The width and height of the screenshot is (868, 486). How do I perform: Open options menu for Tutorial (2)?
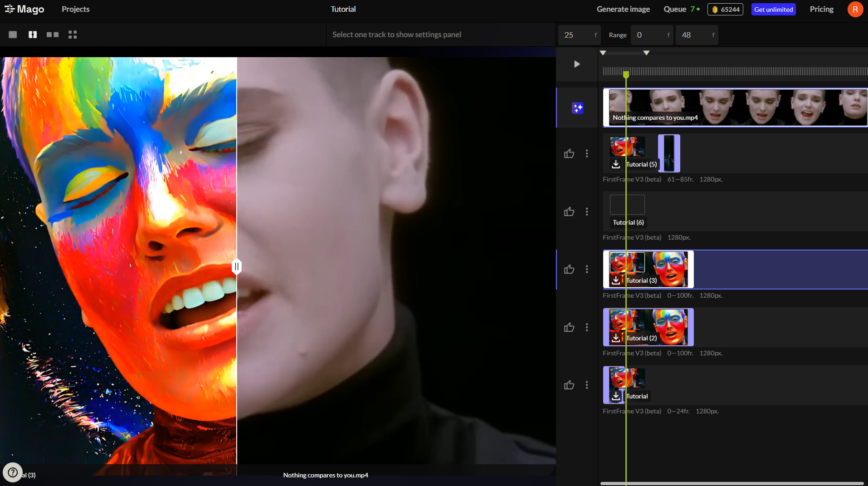pyautogui.click(x=587, y=327)
